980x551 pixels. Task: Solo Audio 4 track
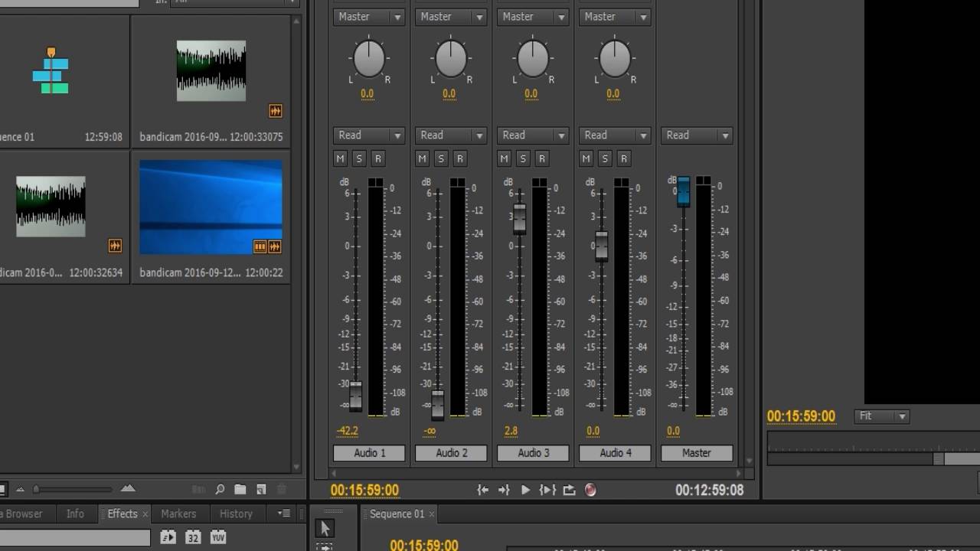pyautogui.click(x=605, y=158)
